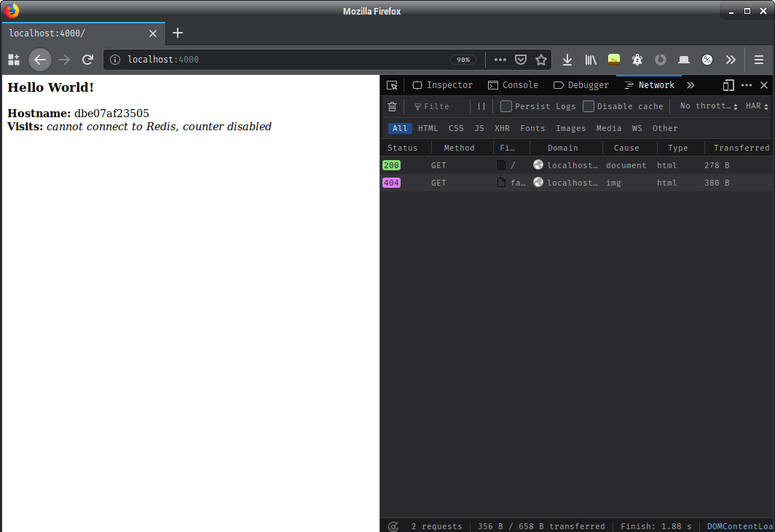
Task: Show more toolbar items overflow chevron
Action: coord(731,60)
